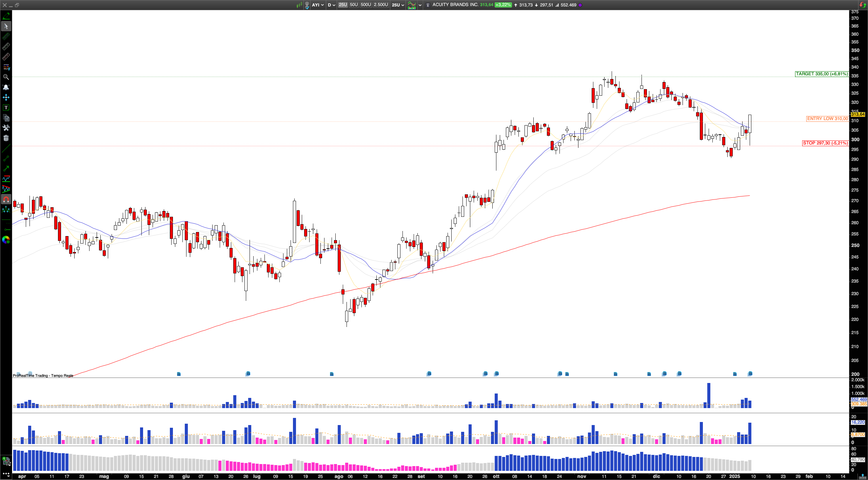This screenshot has width=868, height=480.
Task: Open the indicators dropdown arrow
Action: point(420,5)
